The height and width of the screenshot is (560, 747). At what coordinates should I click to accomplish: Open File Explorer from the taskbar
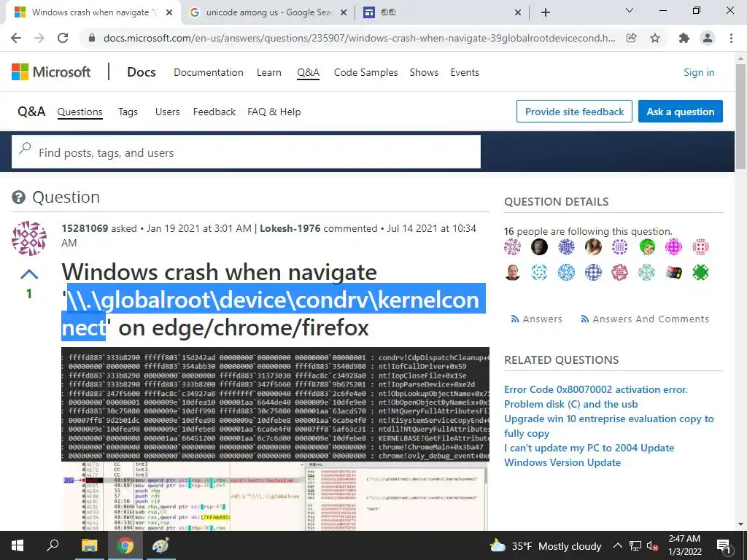coord(89,545)
